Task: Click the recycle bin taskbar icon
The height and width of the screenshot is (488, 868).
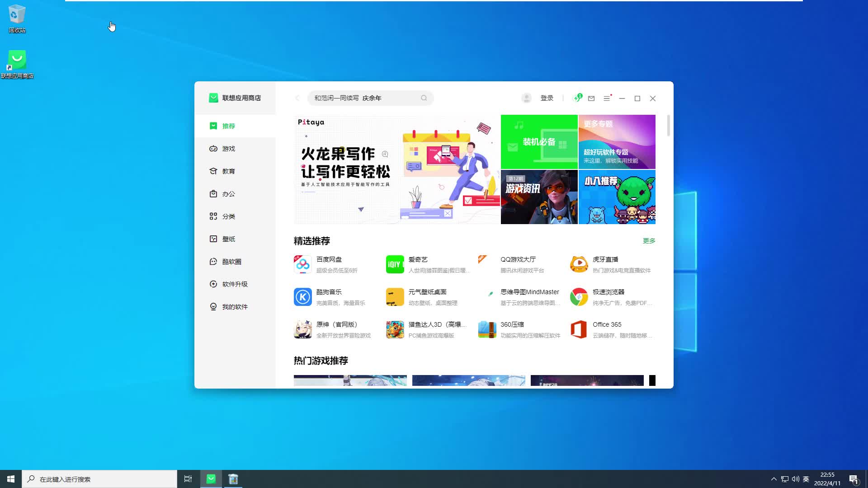Action: click(x=233, y=479)
